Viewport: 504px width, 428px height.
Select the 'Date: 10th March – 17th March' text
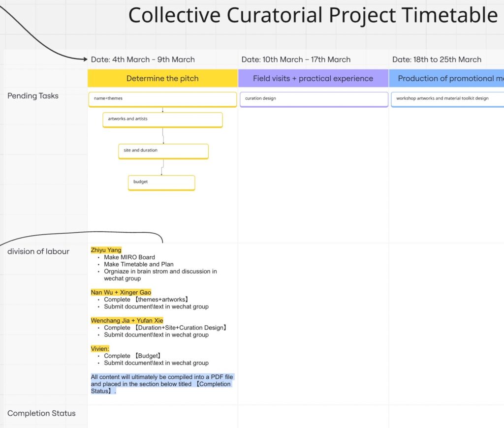click(x=296, y=60)
